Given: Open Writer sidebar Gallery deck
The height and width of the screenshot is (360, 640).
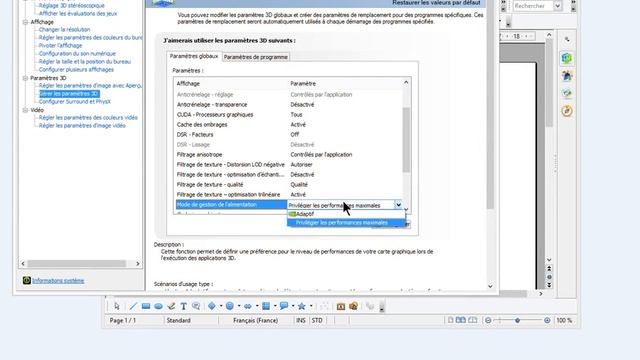Looking at the screenshot, I should click(x=567, y=93).
